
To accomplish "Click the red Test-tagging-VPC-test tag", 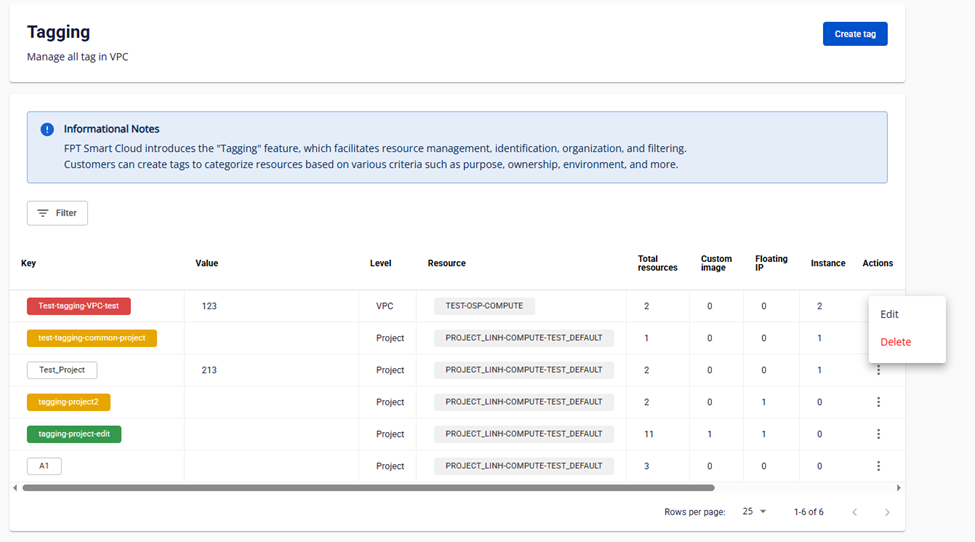I will pos(78,306).
